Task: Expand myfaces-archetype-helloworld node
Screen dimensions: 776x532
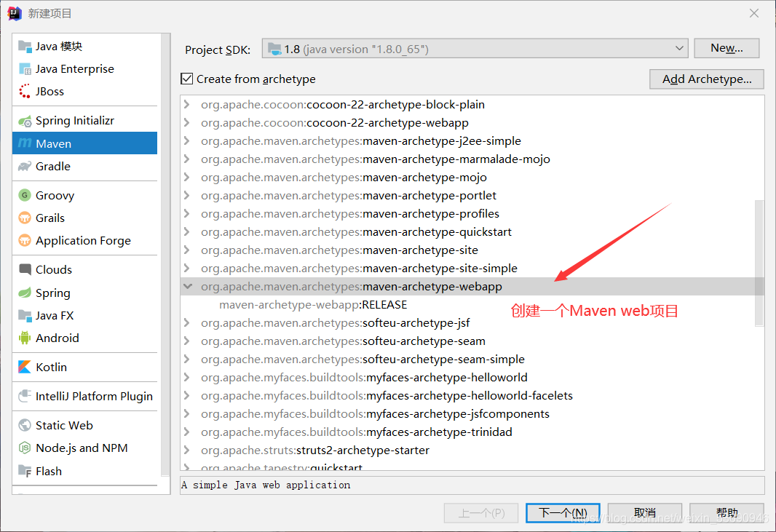Action: pyautogui.click(x=186, y=377)
